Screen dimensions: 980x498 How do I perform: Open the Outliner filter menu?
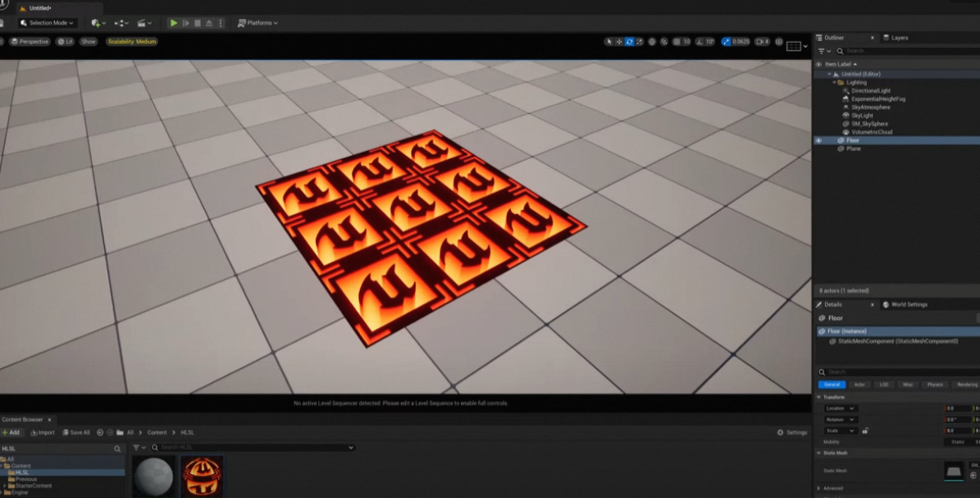(x=824, y=51)
